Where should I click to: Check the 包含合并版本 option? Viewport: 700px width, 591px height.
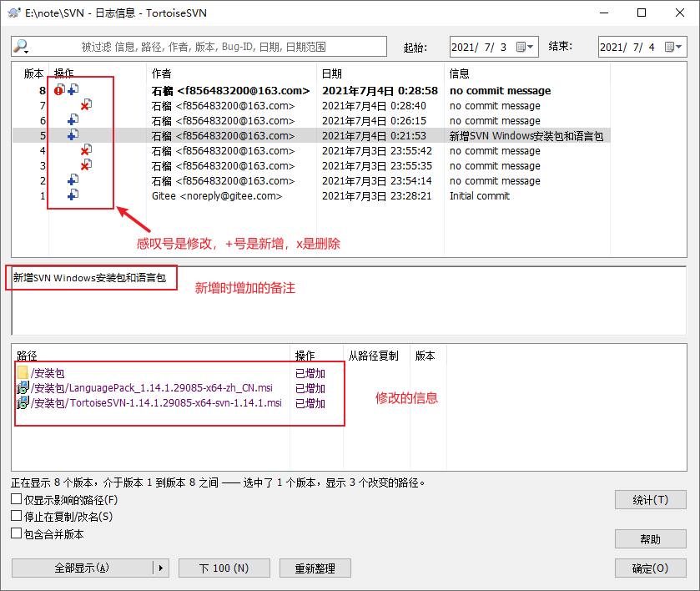point(17,533)
